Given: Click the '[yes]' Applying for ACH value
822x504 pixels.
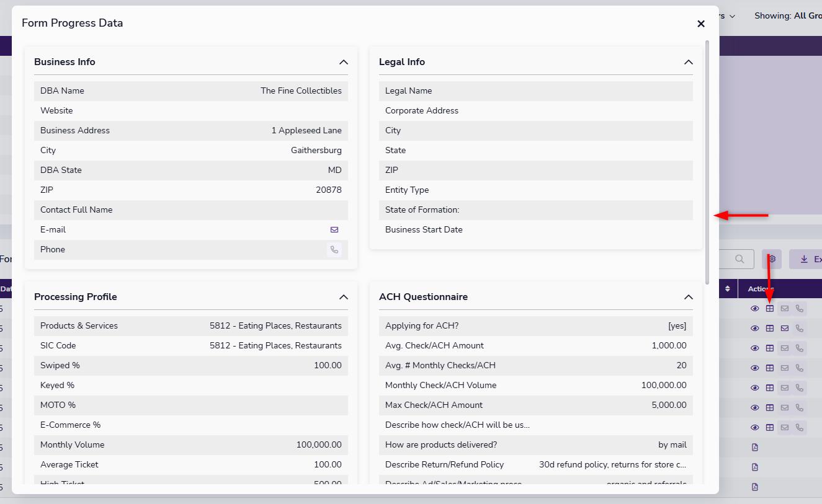Looking at the screenshot, I should tap(677, 325).
